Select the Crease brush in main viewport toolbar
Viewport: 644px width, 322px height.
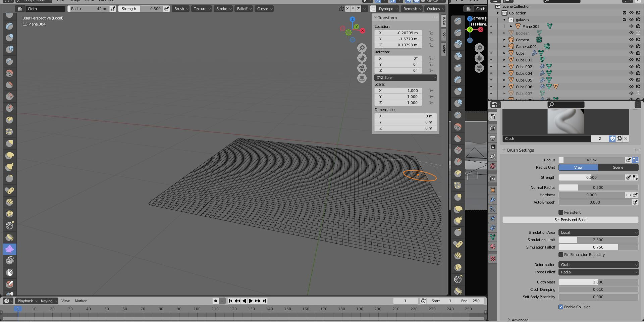[x=10, y=61]
